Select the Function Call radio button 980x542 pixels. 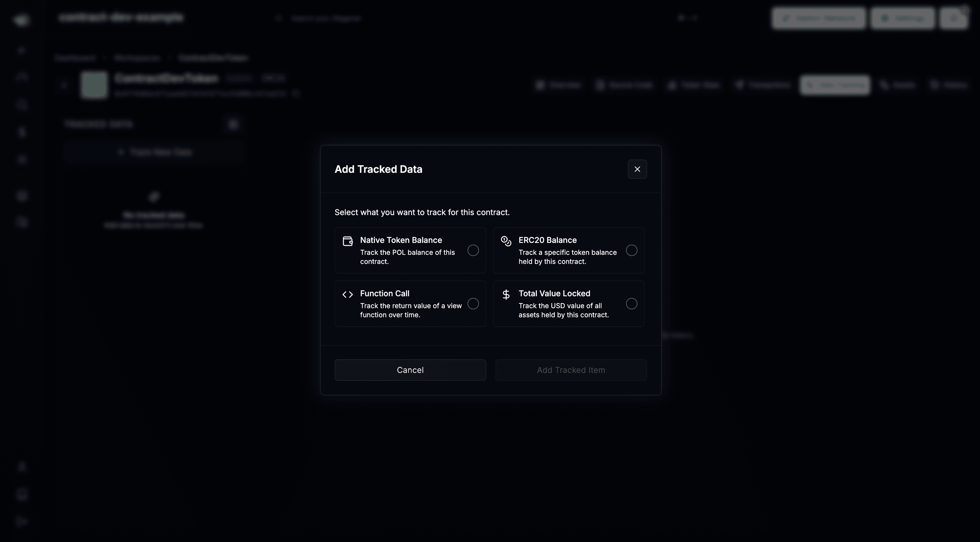pos(473,304)
